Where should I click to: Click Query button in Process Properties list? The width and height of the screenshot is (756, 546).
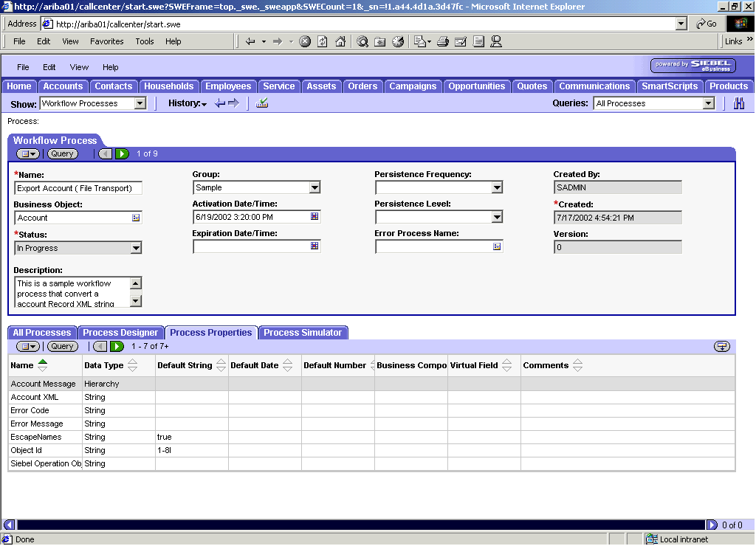[62, 347]
